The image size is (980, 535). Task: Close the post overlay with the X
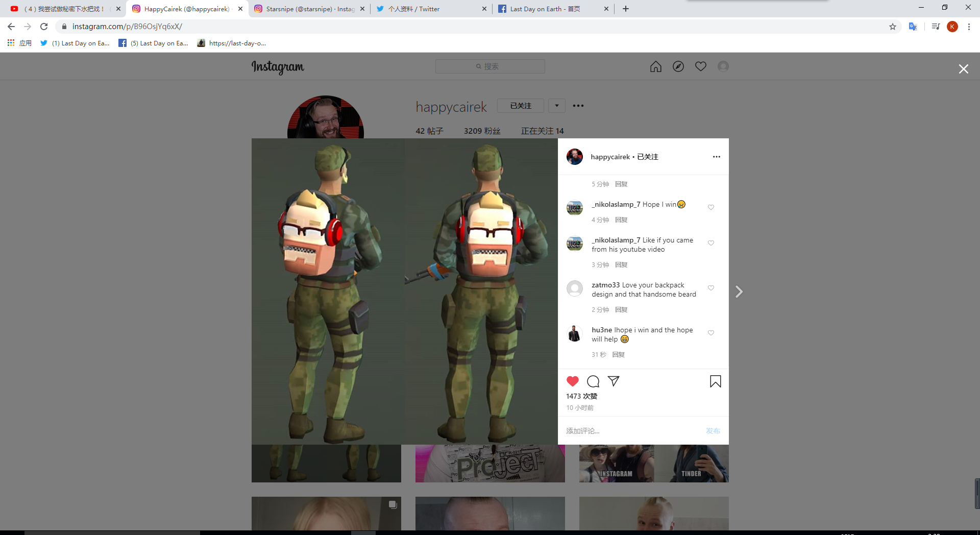pos(963,69)
